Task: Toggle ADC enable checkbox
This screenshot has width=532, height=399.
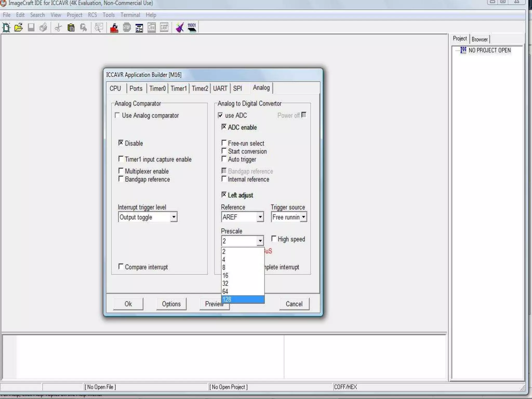Action: click(224, 127)
